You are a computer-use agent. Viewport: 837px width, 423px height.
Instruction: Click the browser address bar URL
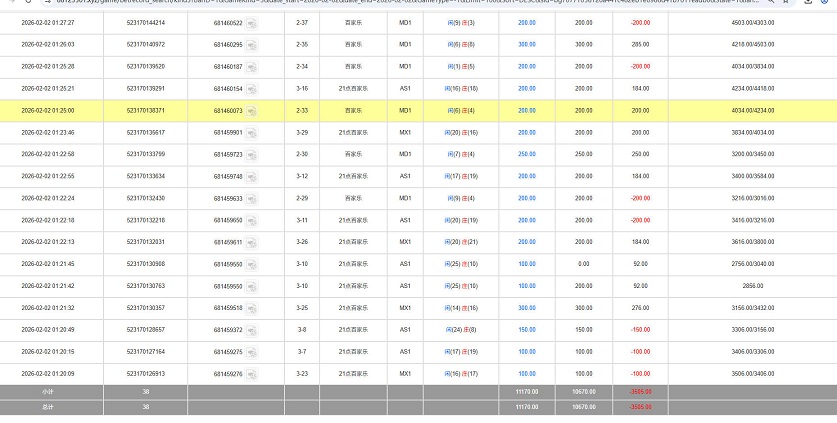click(400, 3)
